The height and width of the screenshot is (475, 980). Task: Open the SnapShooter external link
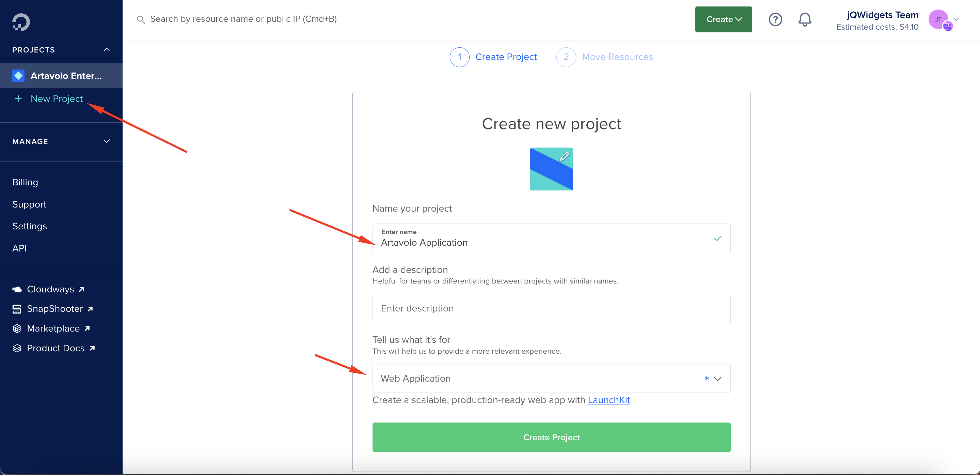click(x=60, y=309)
